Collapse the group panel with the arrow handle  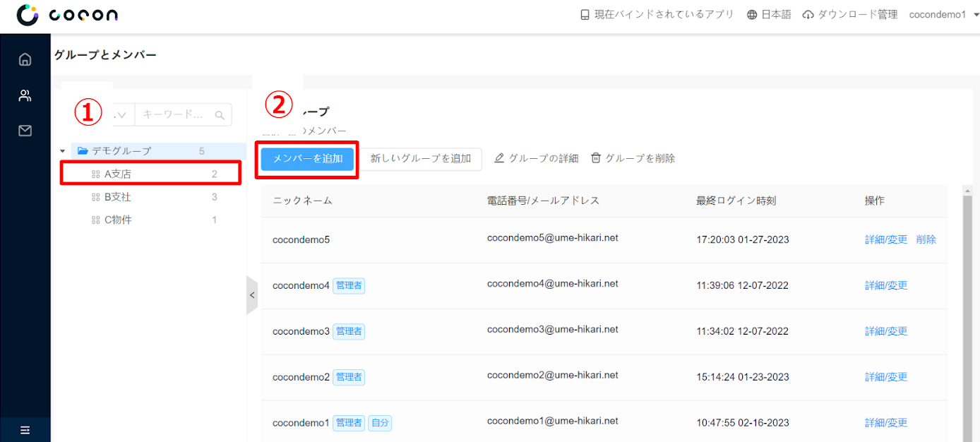point(252,295)
